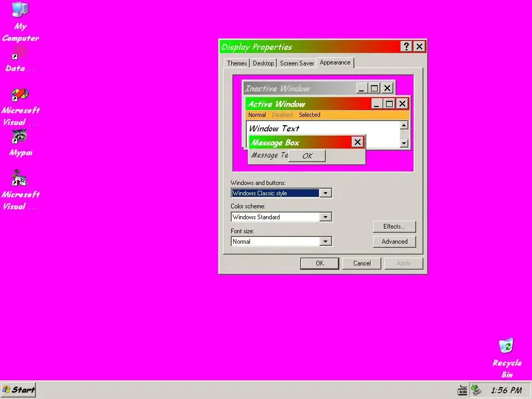Open the My Computer desktop icon

pos(20,21)
